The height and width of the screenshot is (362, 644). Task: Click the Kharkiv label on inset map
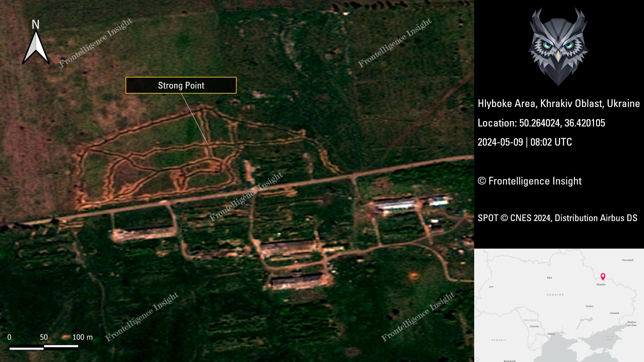[x=601, y=285]
